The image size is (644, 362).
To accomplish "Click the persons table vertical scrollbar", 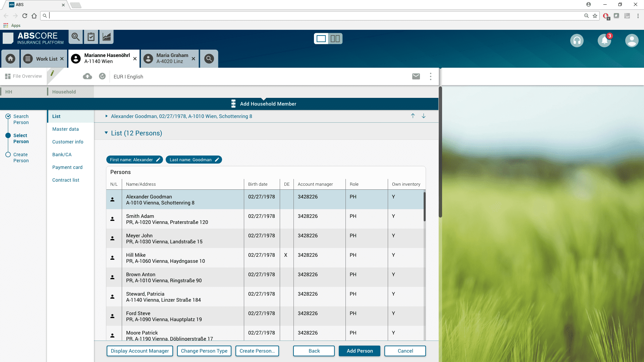I will [424, 206].
